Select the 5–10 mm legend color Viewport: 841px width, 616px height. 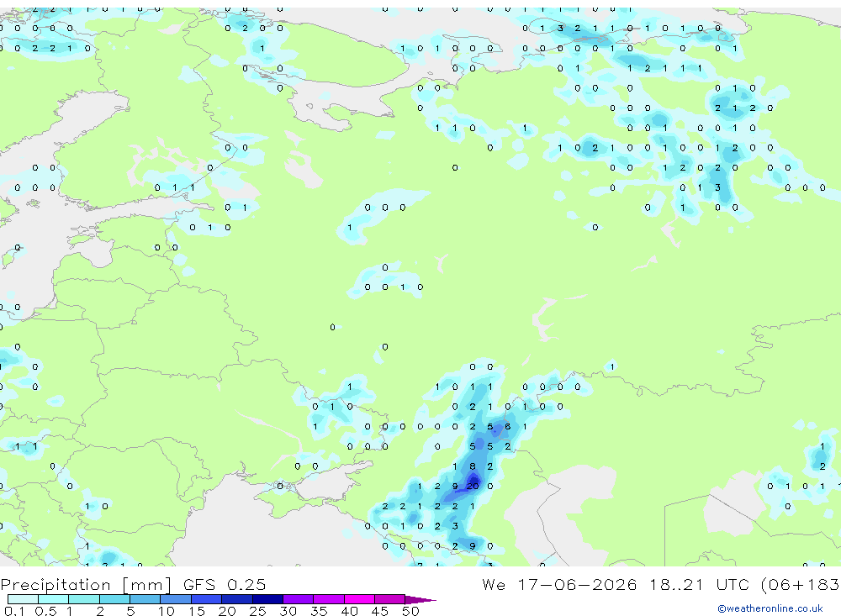coord(145,599)
